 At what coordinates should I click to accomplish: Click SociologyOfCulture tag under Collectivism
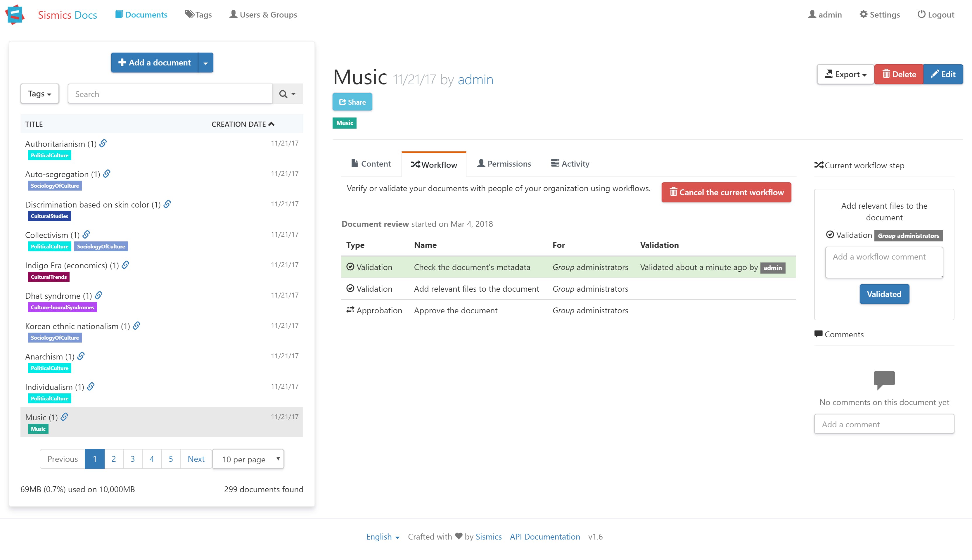101,247
